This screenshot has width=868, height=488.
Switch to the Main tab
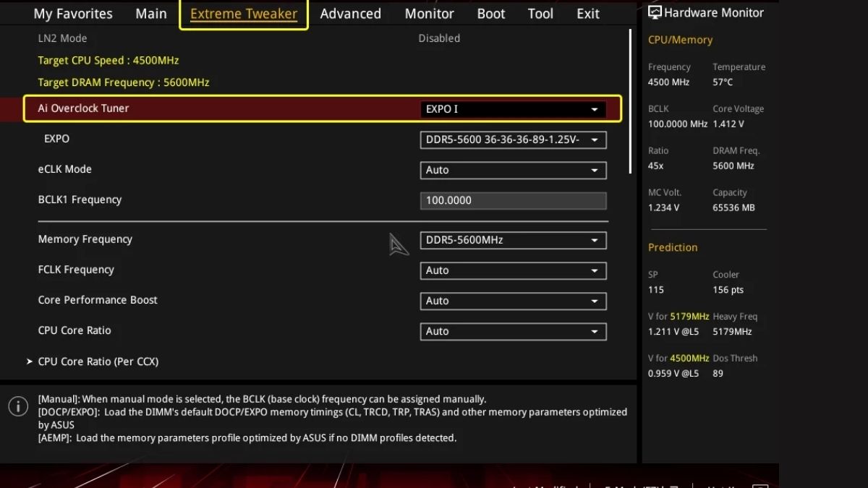click(151, 14)
